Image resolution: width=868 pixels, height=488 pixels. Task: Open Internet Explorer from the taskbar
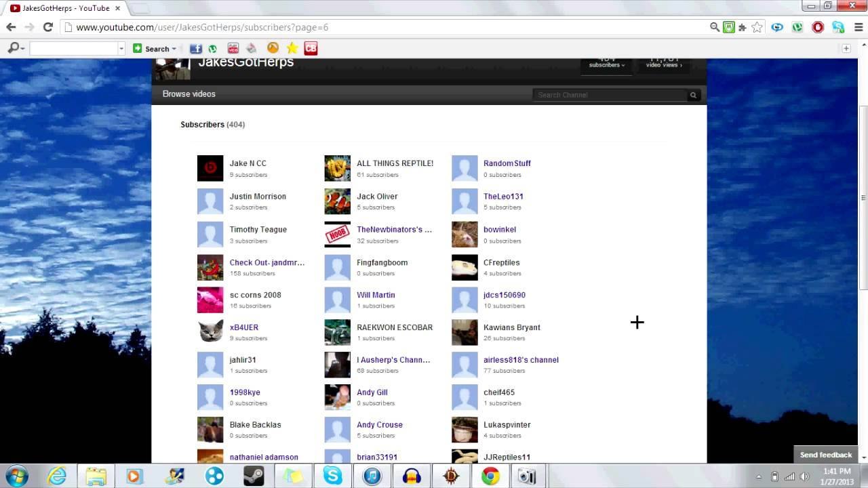pyautogui.click(x=57, y=476)
